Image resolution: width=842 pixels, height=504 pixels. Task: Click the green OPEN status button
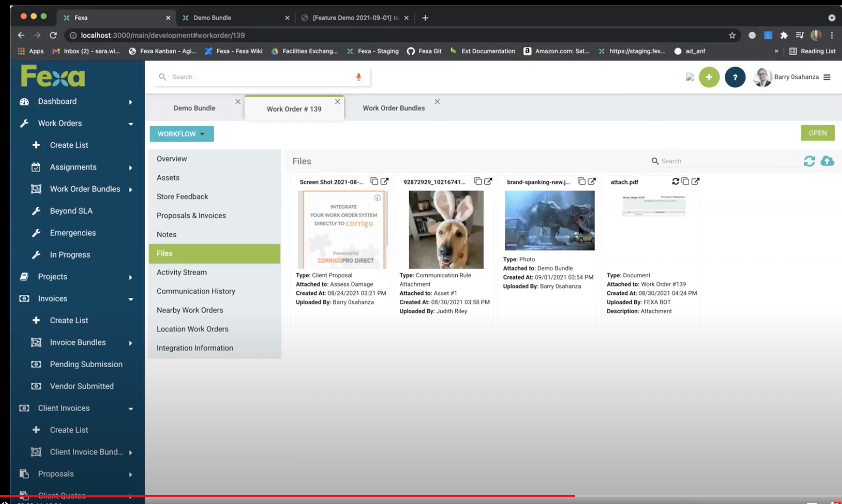click(817, 133)
